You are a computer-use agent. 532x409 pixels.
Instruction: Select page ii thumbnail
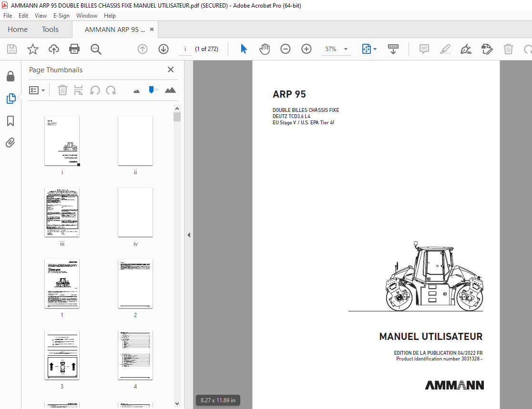(135, 140)
